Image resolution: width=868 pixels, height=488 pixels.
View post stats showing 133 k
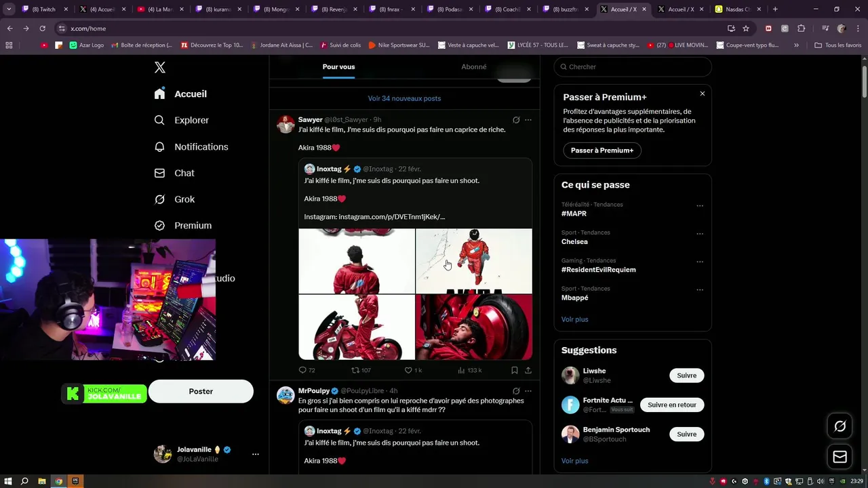pyautogui.click(x=470, y=370)
